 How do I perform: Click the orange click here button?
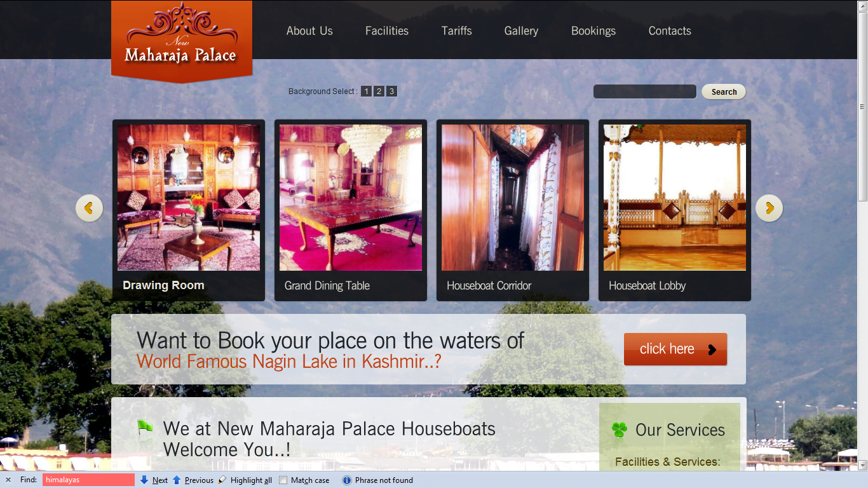(x=675, y=349)
